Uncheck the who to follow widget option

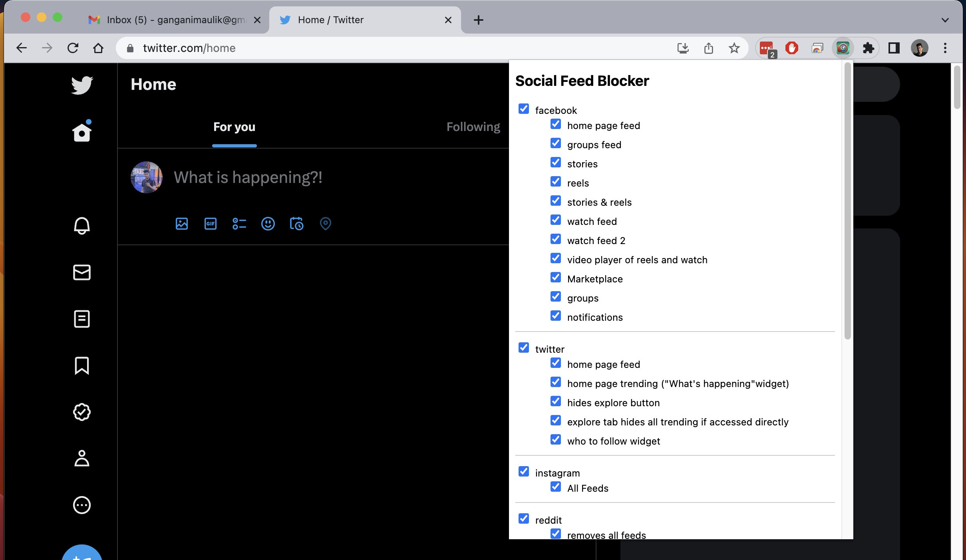point(555,439)
